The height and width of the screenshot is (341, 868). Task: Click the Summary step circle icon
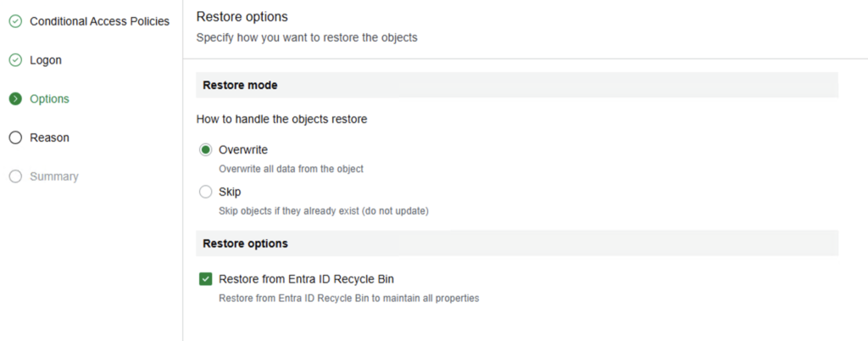[x=15, y=176]
